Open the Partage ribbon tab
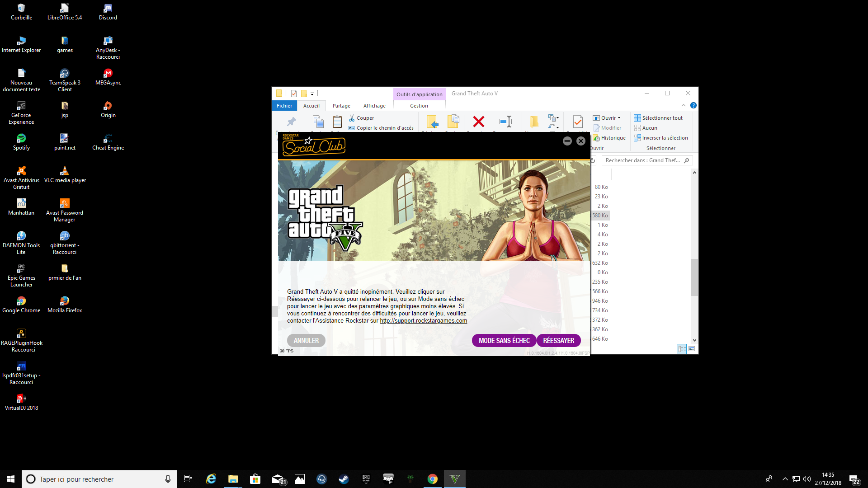The height and width of the screenshot is (488, 868). 341,106
